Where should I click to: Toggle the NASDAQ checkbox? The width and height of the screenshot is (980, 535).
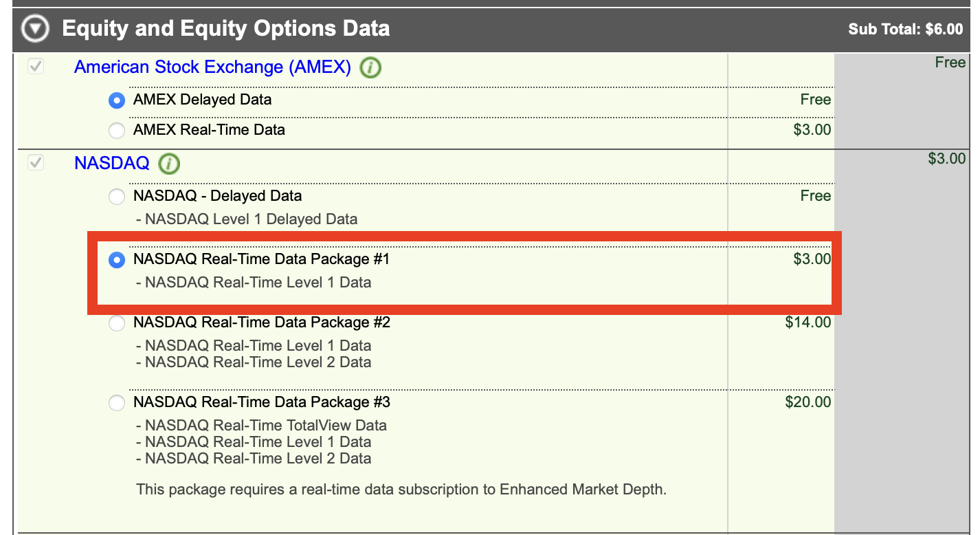coord(35,163)
